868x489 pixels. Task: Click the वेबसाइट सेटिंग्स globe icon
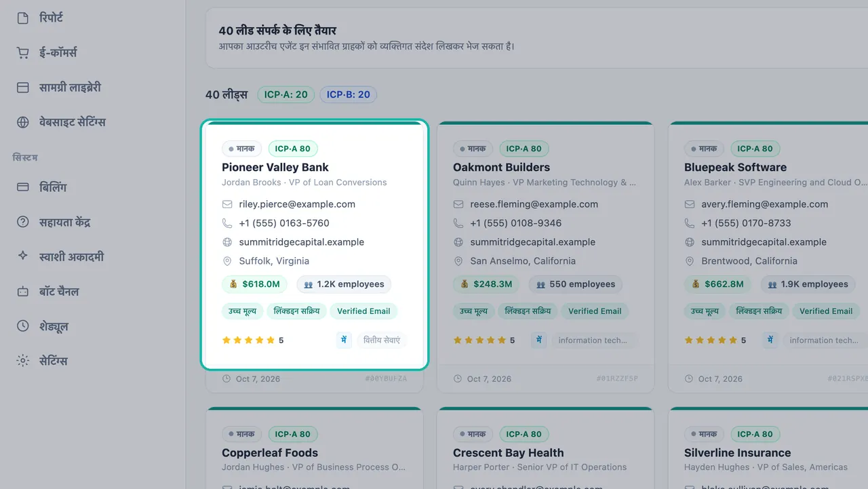(23, 123)
